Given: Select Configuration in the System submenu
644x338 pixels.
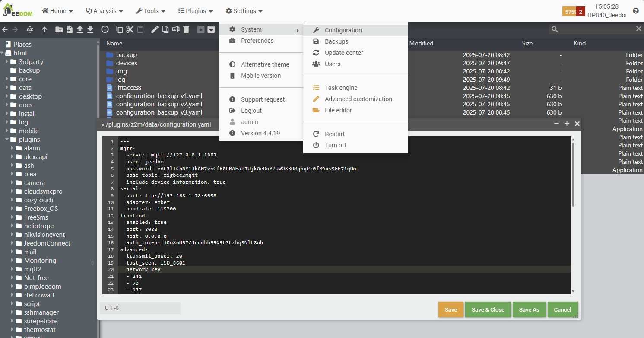Looking at the screenshot, I should 343,30.
